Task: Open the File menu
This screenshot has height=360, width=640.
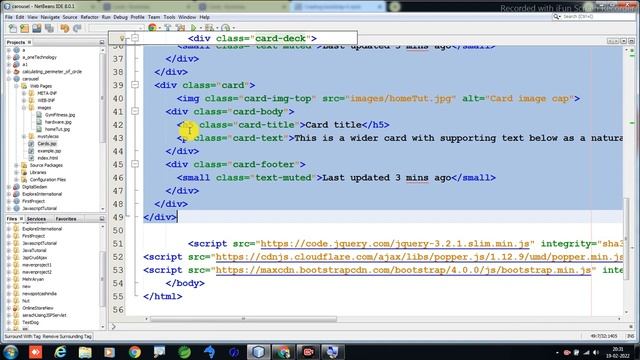Action: click(x=9, y=17)
